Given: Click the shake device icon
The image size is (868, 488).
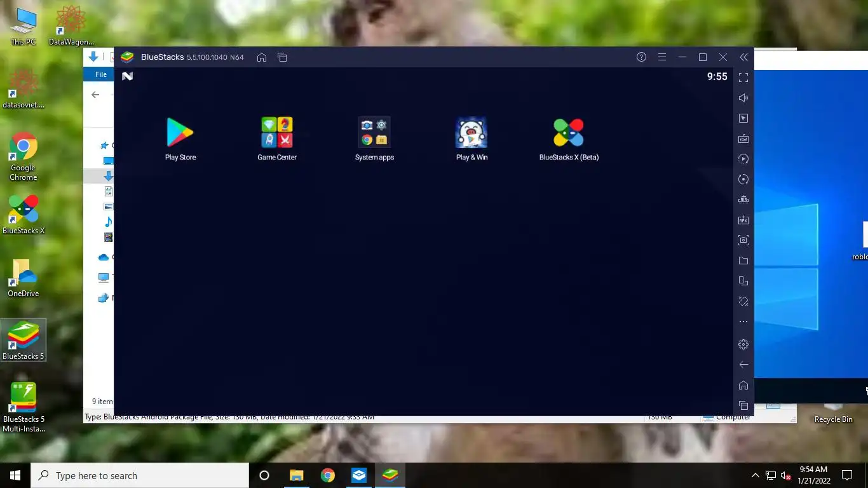Looking at the screenshot, I should (x=743, y=301).
